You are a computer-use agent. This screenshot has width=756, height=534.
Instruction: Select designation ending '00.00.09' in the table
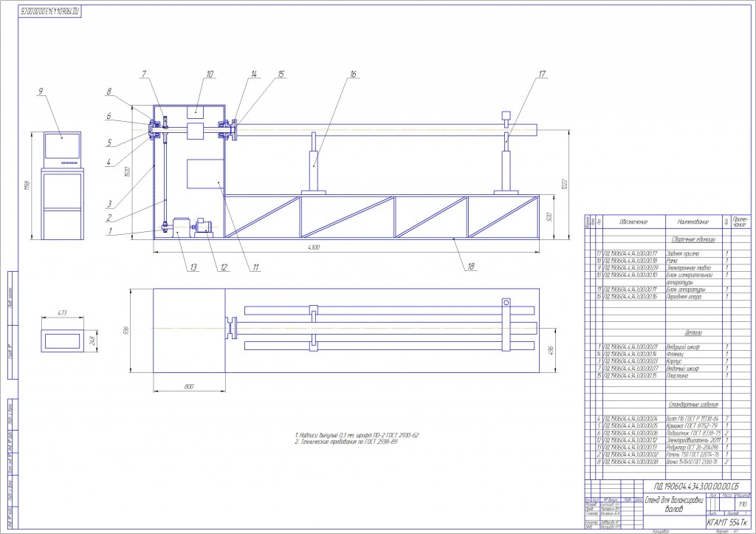pos(630,267)
